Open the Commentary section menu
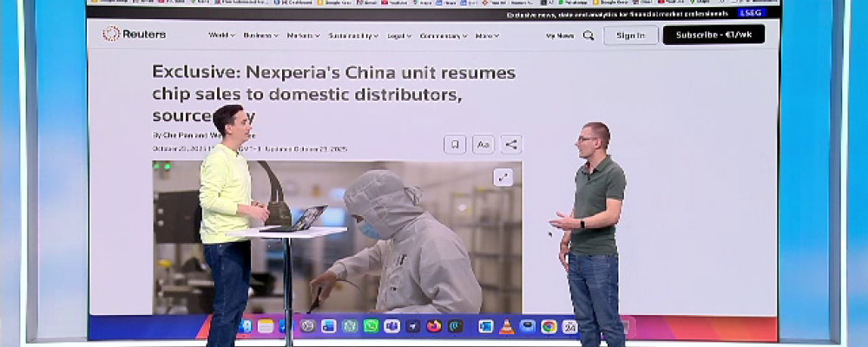 [x=443, y=36]
